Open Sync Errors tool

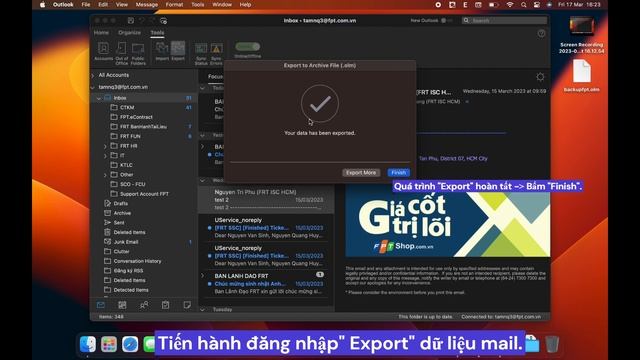pos(216,53)
